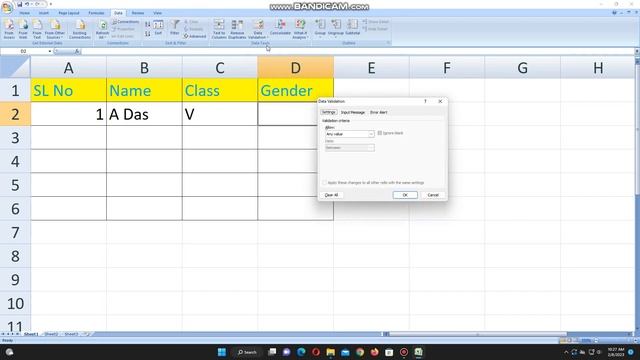640x360 pixels.
Task: Open Excel from the taskbar
Action: 418,352
